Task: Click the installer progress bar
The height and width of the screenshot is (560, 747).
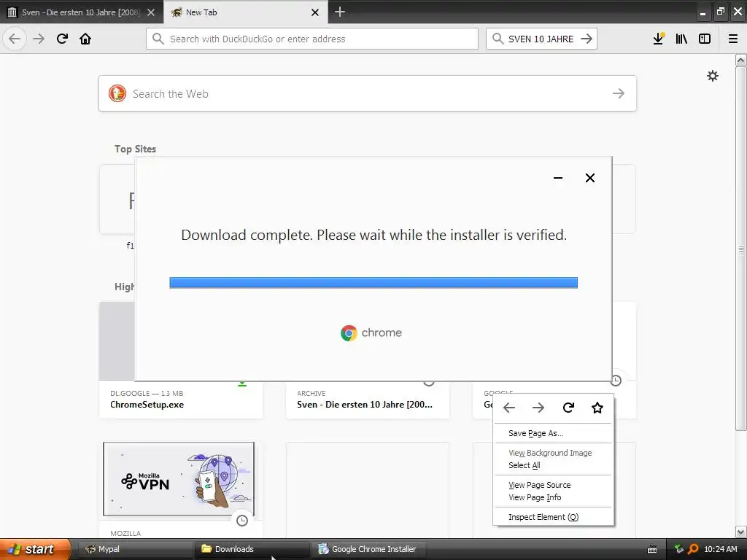Action: click(373, 282)
